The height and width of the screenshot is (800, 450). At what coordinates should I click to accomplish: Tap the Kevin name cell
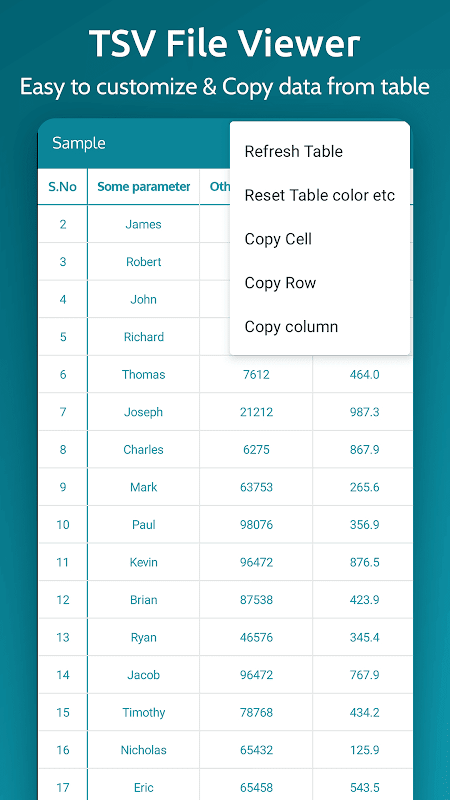pyautogui.click(x=143, y=562)
